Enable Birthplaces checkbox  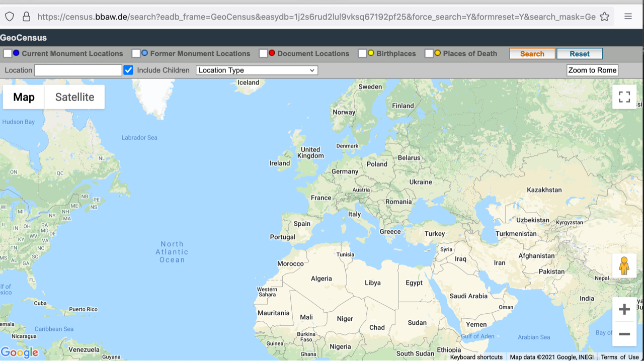point(362,53)
